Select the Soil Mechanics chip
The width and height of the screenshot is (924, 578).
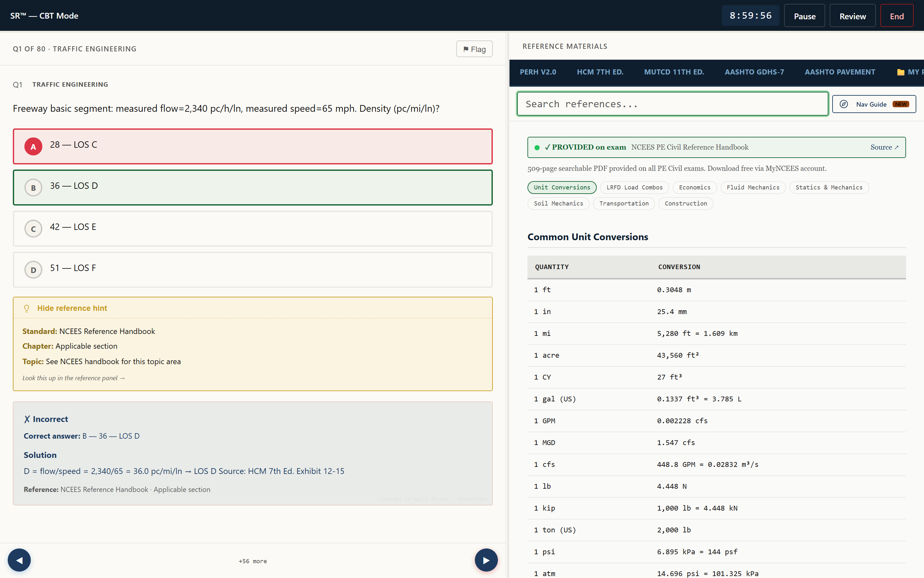(558, 203)
